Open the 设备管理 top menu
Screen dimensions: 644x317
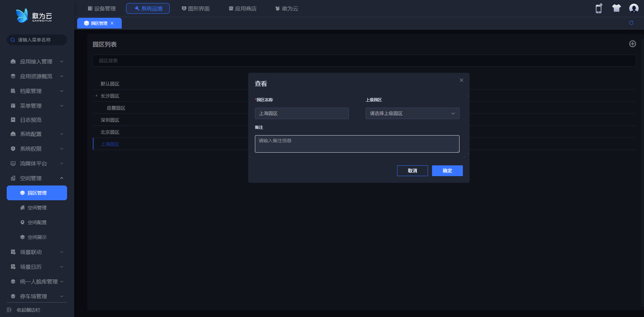point(102,8)
